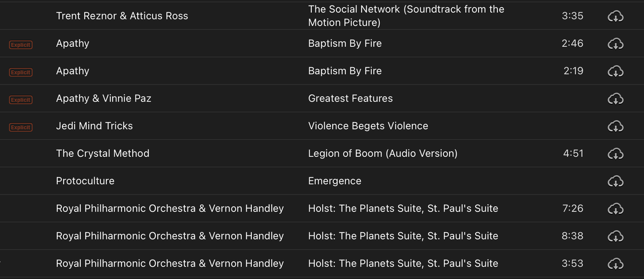The width and height of the screenshot is (644, 279).
Task: Download the Violence Begets Violence track
Action: click(615, 126)
